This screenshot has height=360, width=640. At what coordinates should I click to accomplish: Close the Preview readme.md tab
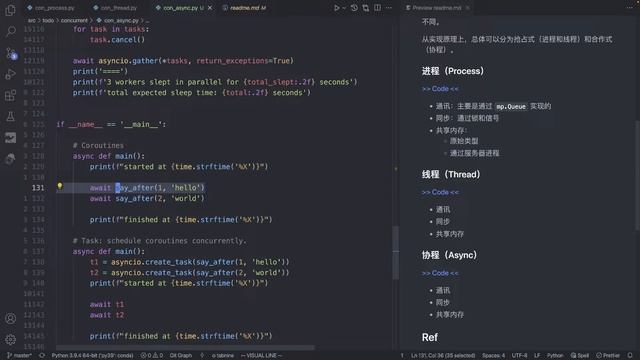[467, 8]
